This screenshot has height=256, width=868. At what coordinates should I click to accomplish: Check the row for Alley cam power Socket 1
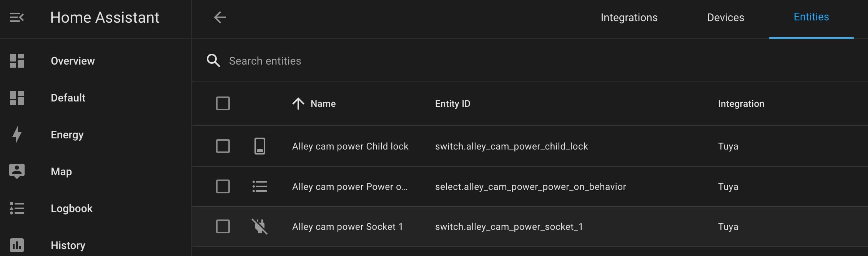(x=223, y=226)
